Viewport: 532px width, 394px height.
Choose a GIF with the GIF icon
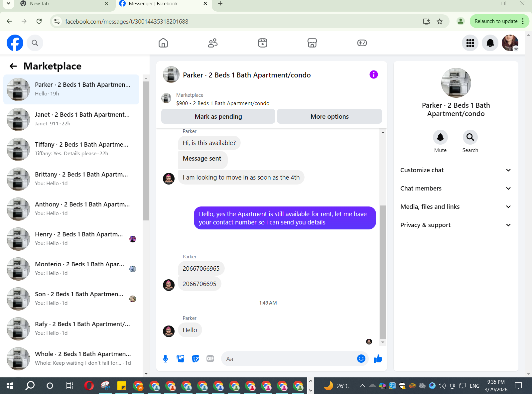(x=210, y=359)
